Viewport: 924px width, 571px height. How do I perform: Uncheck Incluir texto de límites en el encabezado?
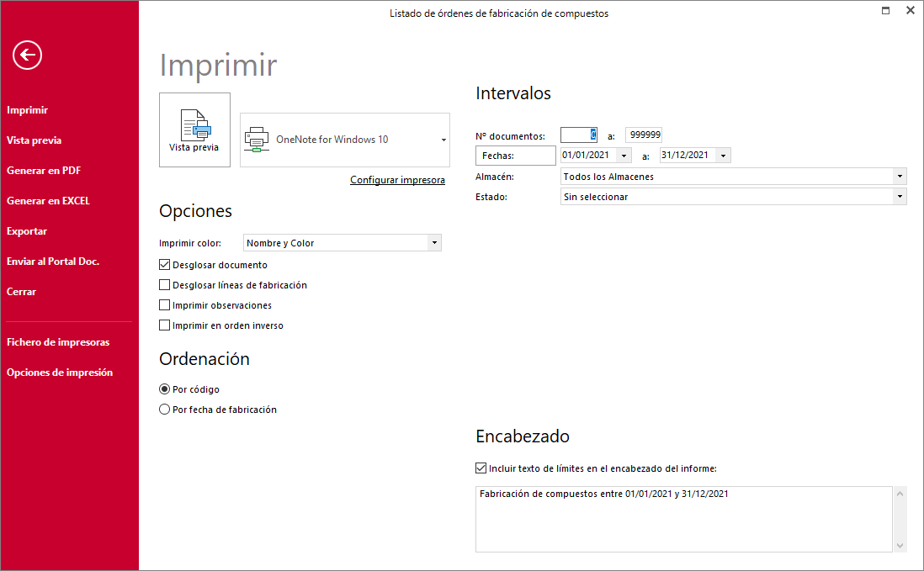[481, 468]
